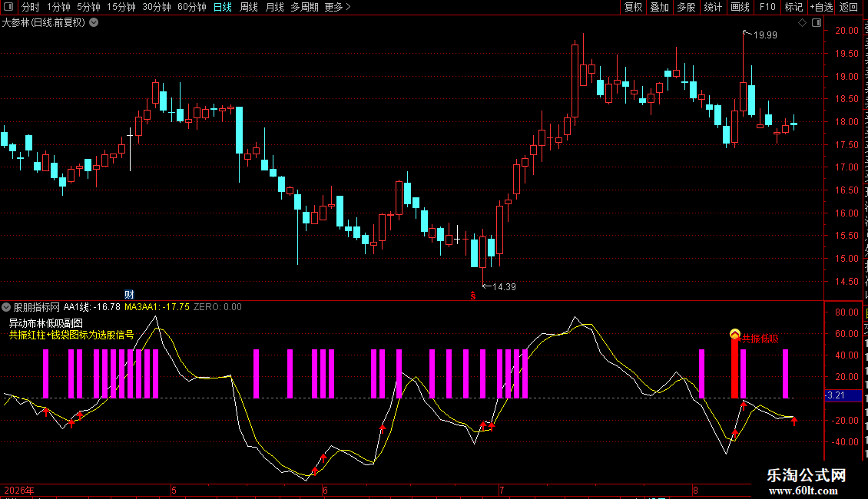Open the 画线 drawing tools

tap(740, 7)
